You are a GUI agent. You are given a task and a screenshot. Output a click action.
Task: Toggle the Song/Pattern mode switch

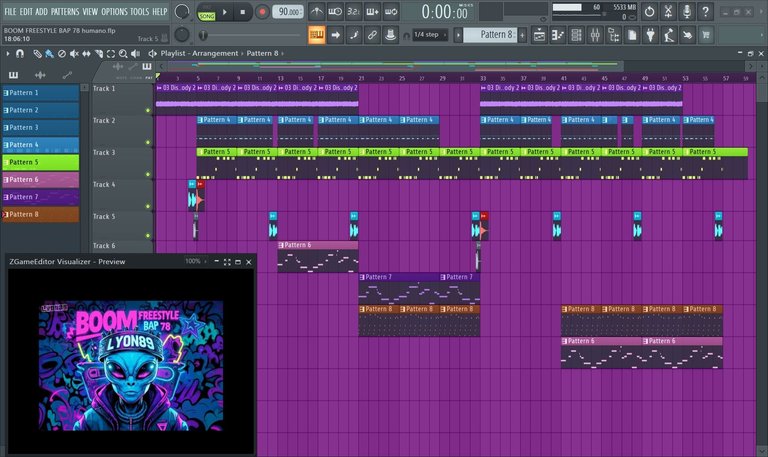tap(206, 12)
